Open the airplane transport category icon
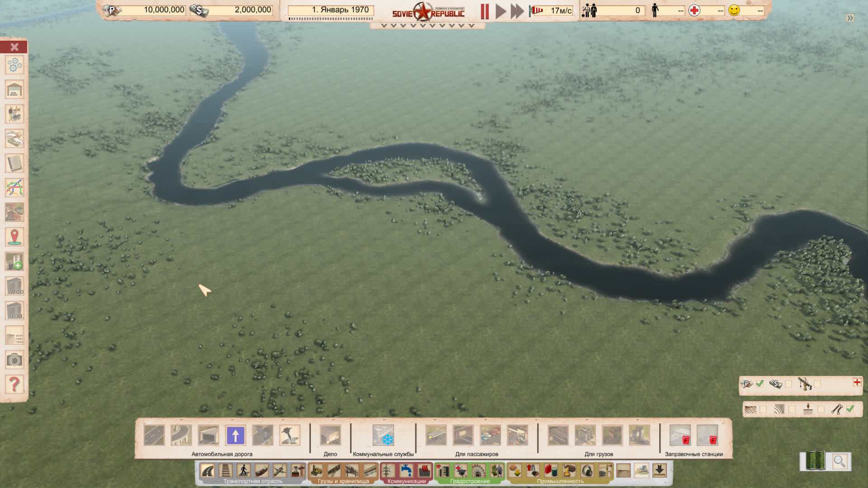Viewport: 868px width, 488px height. pyautogui.click(x=280, y=471)
